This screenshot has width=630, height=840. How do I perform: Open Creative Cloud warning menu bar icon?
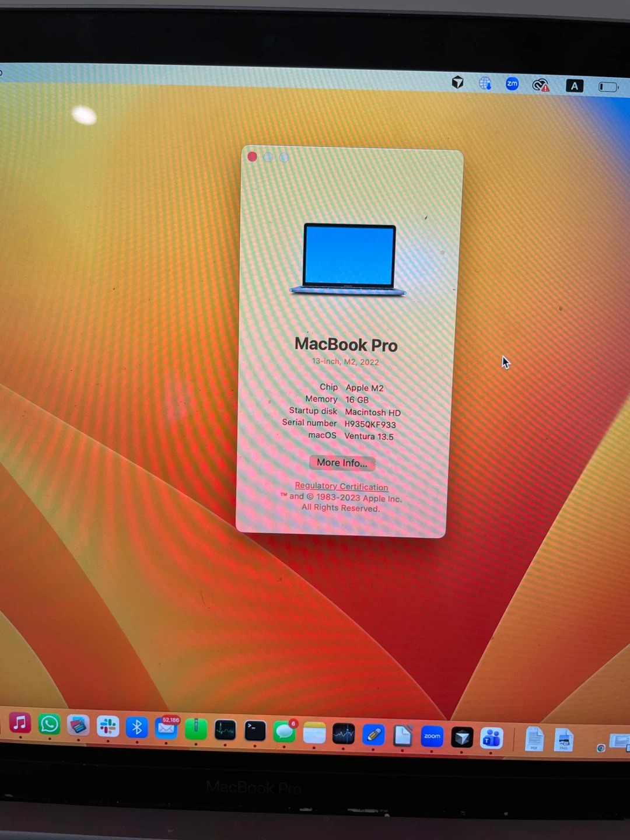tap(541, 85)
